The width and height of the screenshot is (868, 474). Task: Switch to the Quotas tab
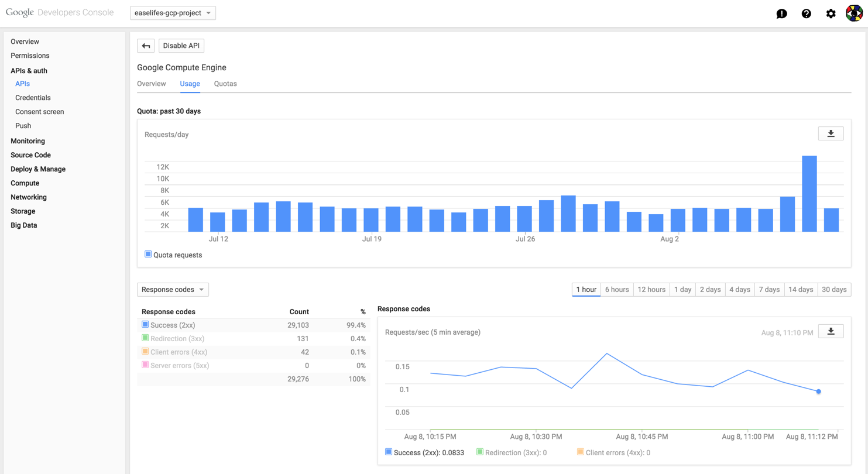tap(225, 84)
